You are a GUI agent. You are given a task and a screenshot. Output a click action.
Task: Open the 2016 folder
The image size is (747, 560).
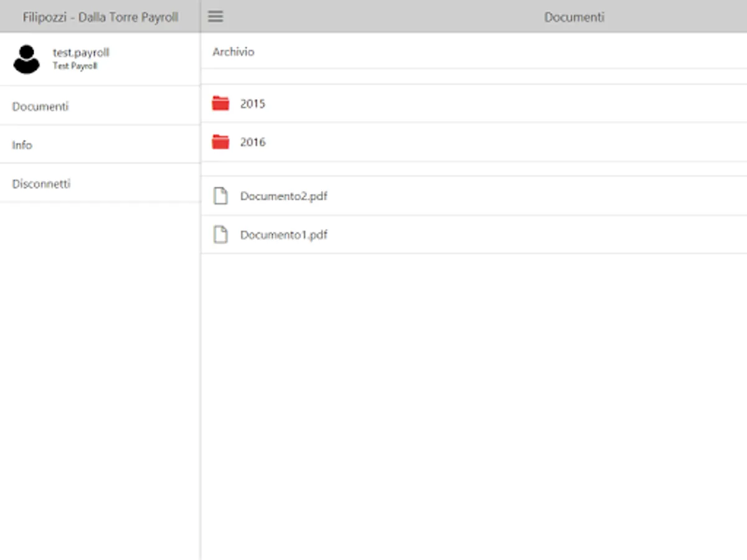[x=474, y=142]
